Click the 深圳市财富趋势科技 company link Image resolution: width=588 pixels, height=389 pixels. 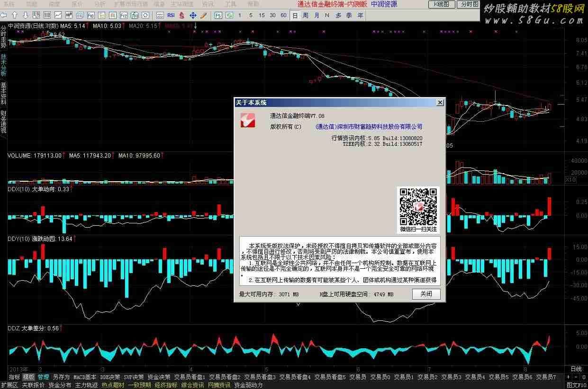tap(369, 127)
